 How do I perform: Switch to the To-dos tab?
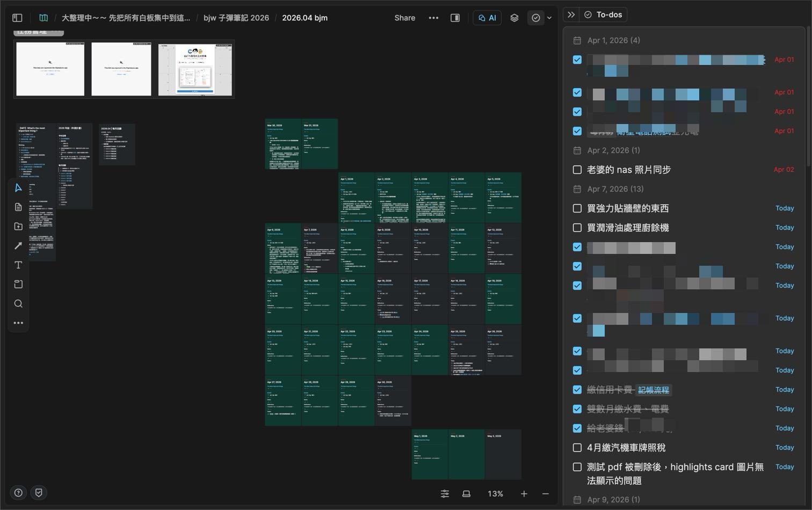coord(603,14)
